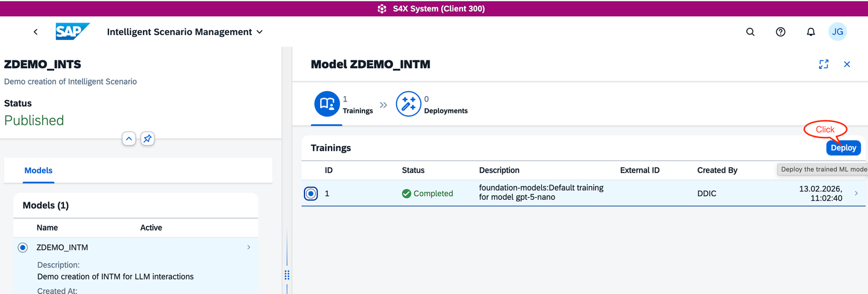Screen dimensions: 868x294
Task: Click the Status column header
Action: click(414, 170)
